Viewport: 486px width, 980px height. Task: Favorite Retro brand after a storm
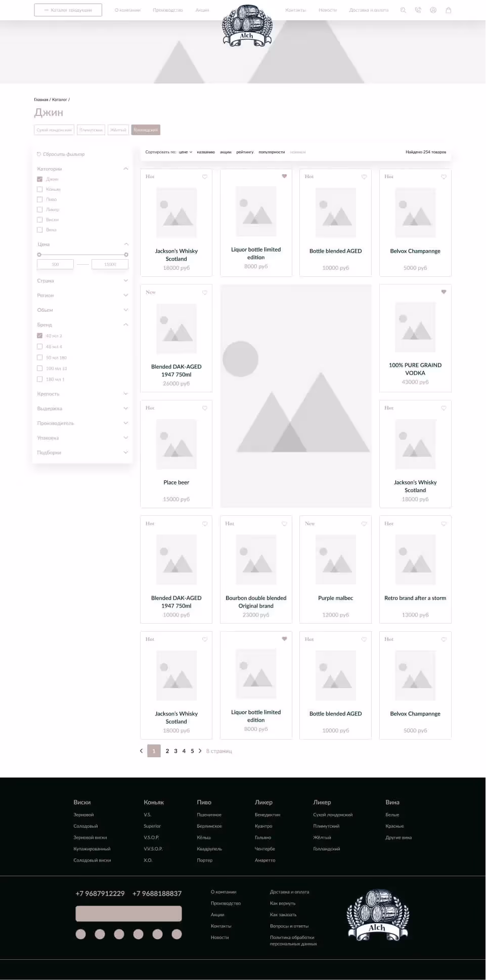444,524
